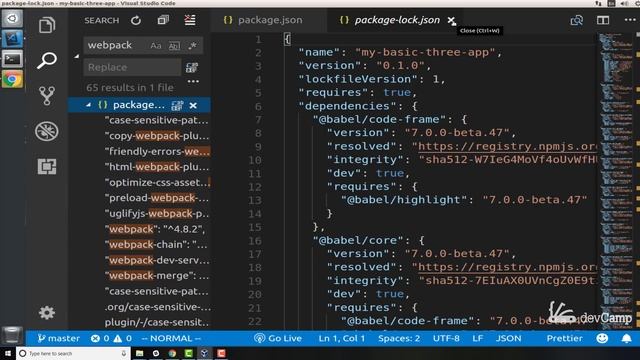Focus the Replace input field
The width and height of the screenshot is (640, 360).
tap(132, 67)
